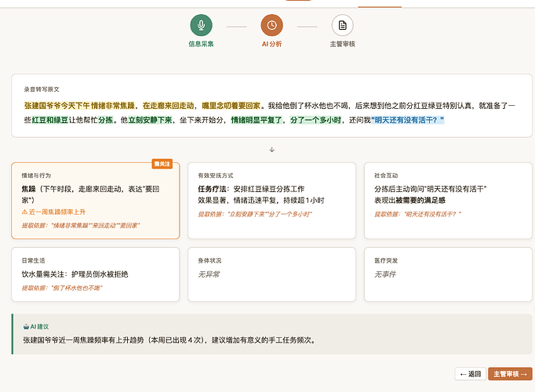535x392 pixels.
Task: Click the microphone 信息采集 step icon
Action: tap(202, 25)
